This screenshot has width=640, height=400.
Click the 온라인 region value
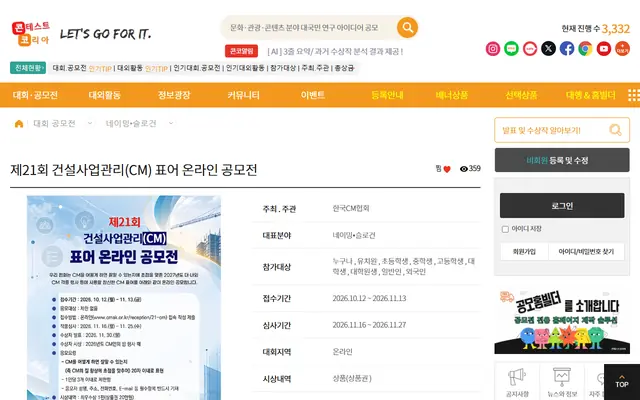(342, 351)
